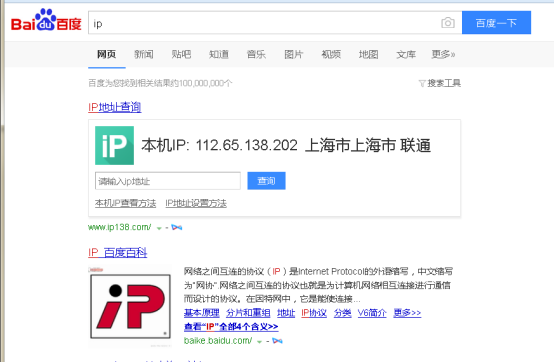The height and width of the screenshot is (363, 554).
Task: Click the bow icon after baike.baidu.com
Action: 277,341
